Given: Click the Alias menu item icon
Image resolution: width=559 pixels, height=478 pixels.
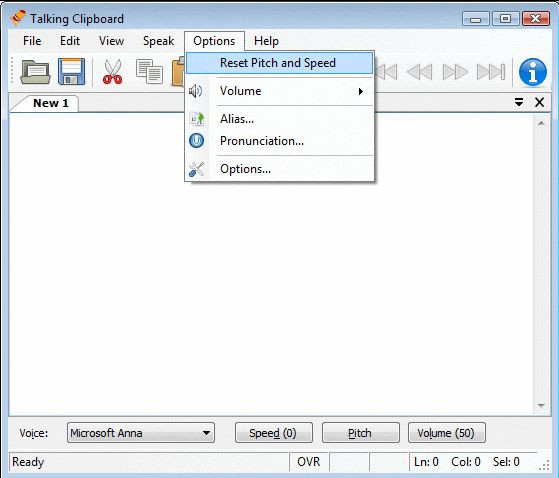Looking at the screenshot, I should pyautogui.click(x=196, y=119).
